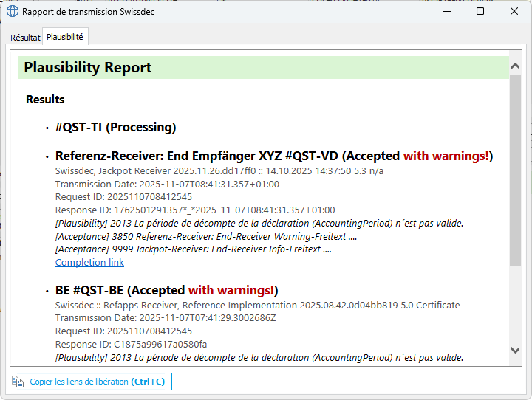Open the Completion link
This screenshot has width=532, height=400.
coord(89,263)
